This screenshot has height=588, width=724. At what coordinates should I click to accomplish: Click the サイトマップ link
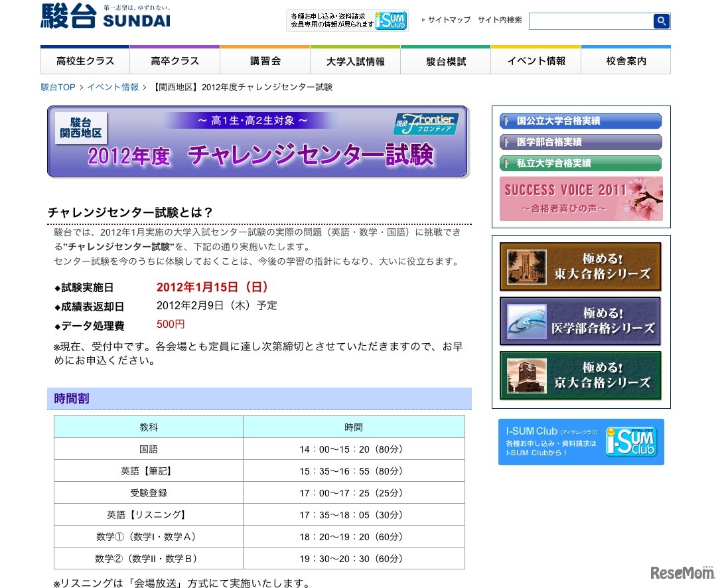coord(449,20)
